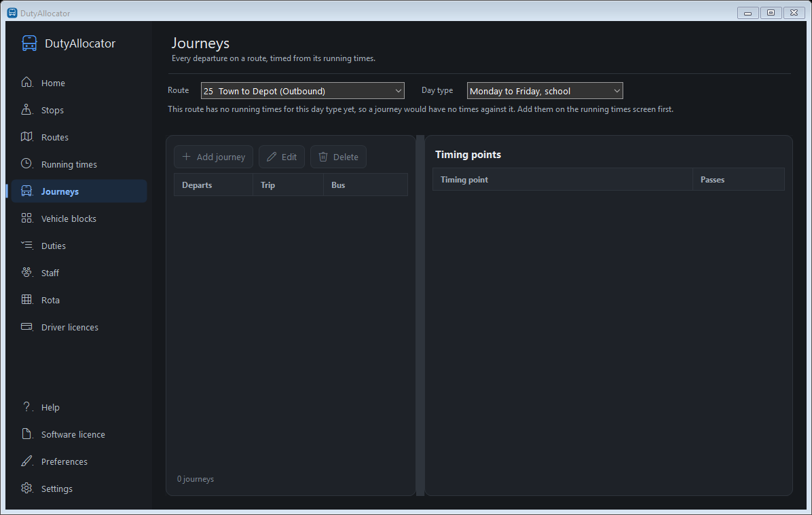The height and width of the screenshot is (515, 812).
Task: Click the vertical splitter between the panels
Action: pos(420,316)
